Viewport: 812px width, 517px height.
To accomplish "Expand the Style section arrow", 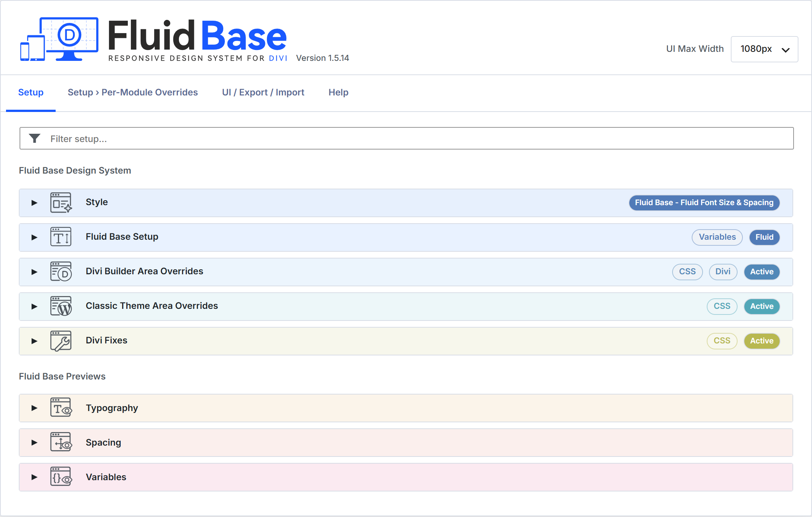I will tap(34, 203).
